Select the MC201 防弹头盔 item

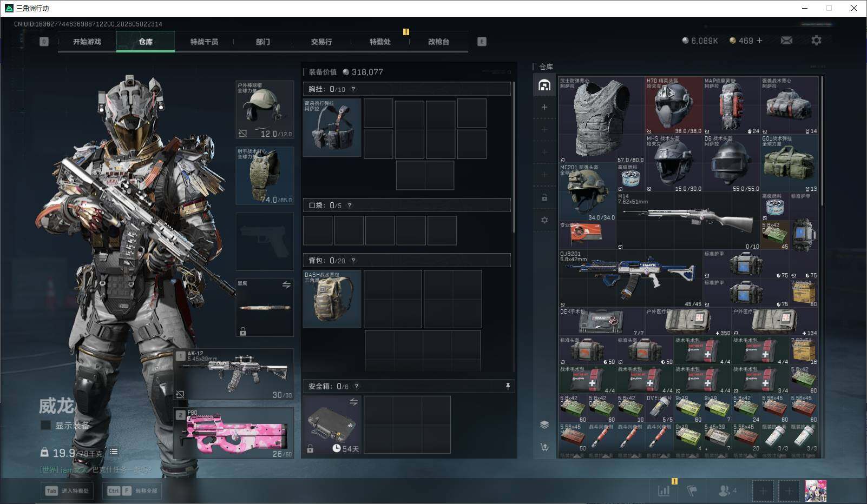587,192
